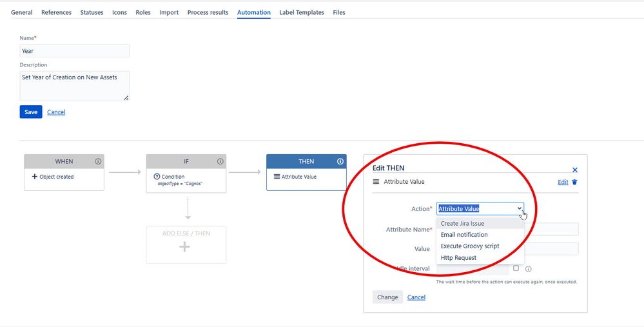Screen dimensions: 644x327
Task: Cancel rule editing next to Save
Action: (x=56, y=112)
